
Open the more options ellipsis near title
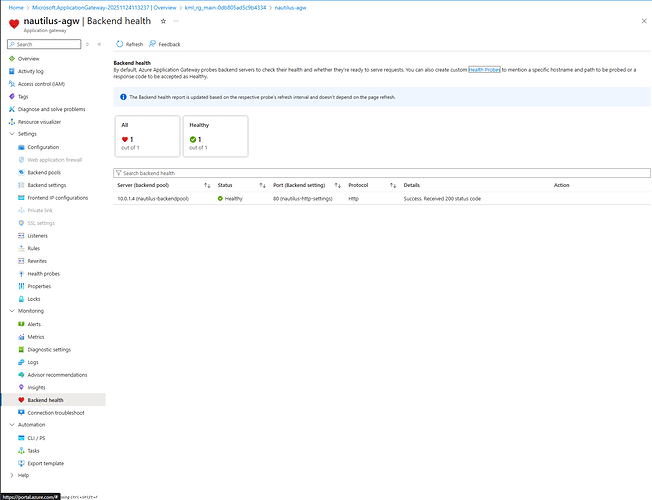pos(176,21)
